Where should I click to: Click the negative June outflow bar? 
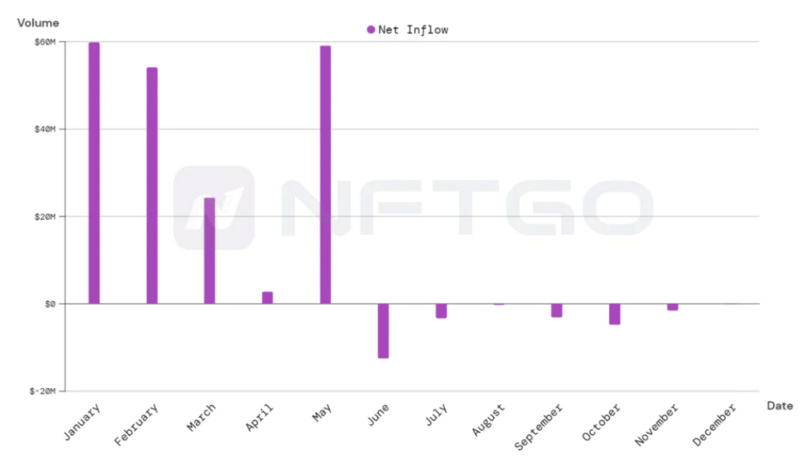tap(383, 330)
